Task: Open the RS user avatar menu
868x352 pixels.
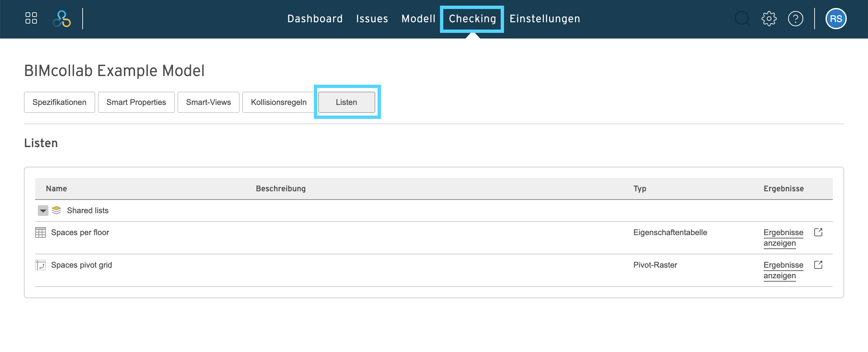Action: click(x=836, y=19)
